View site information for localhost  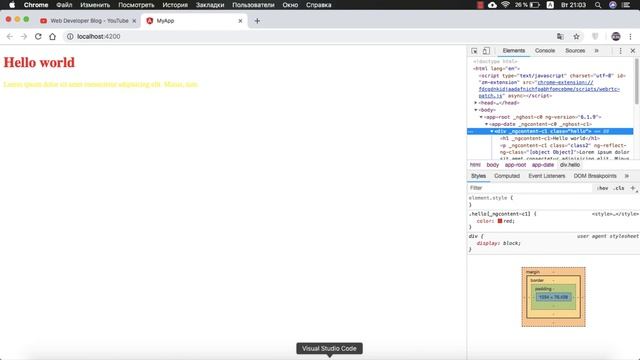70,37
